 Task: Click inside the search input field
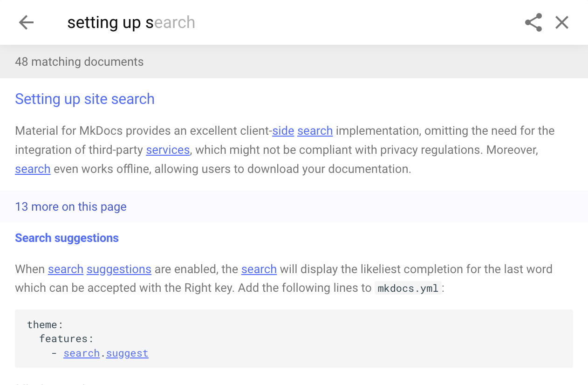(x=233, y=22)
